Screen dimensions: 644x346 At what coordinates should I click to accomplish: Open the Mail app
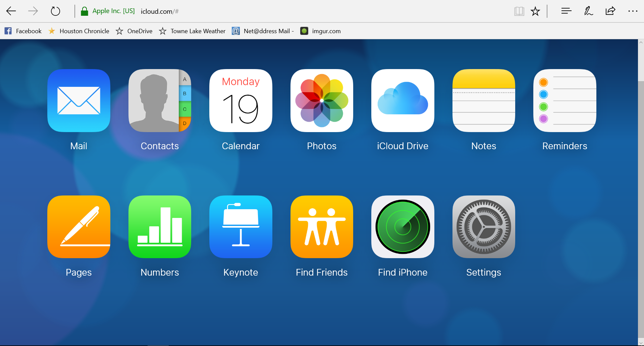coord(79,101)
